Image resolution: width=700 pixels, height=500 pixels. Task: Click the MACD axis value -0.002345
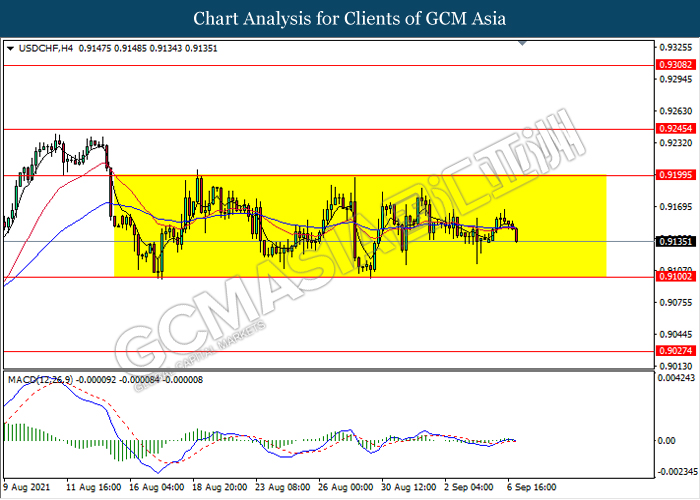(676, 472)
